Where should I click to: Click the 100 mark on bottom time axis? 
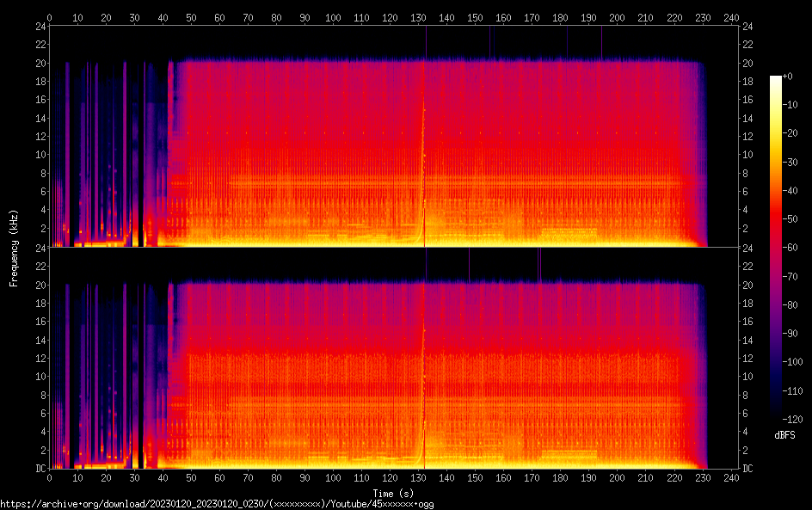pos(334,477)
